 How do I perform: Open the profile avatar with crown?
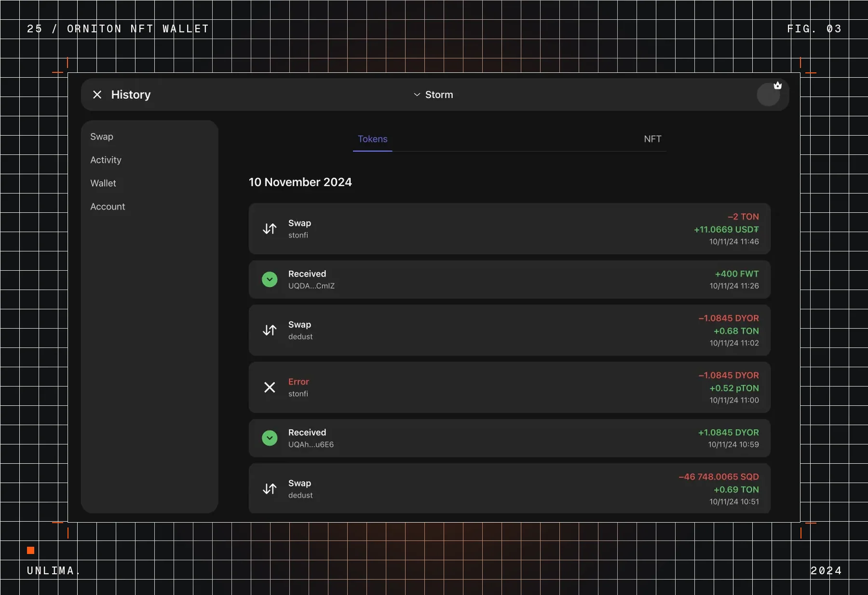[x=769, y=94]
